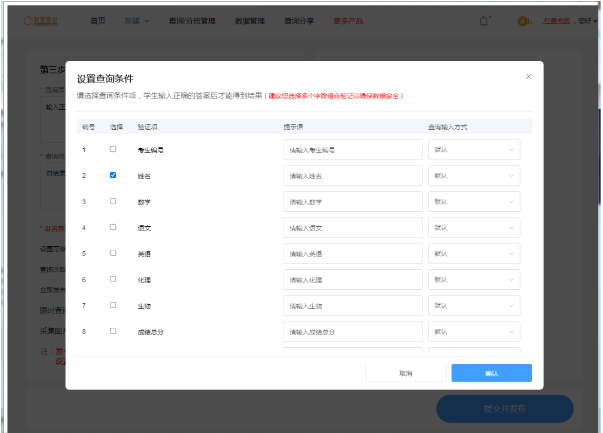Expand the 默认 dropdown in 姓名 row
603x433 pixels.
click(x=475, y=175)
